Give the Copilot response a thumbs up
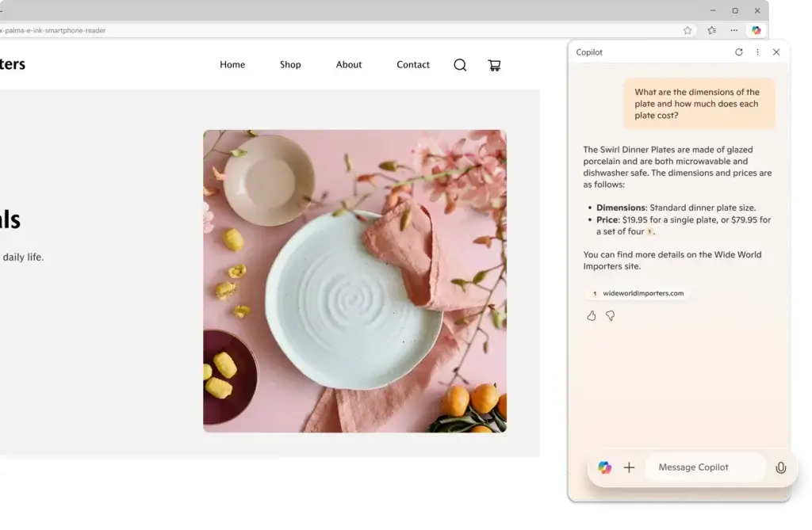The image size is (812, 530). pyautogui.click(x=592, y=316)
